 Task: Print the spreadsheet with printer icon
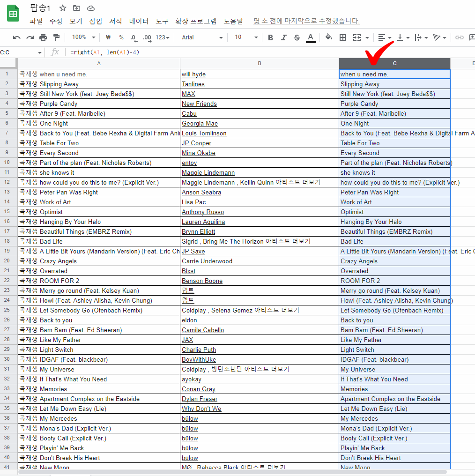(x=43, y=37)
